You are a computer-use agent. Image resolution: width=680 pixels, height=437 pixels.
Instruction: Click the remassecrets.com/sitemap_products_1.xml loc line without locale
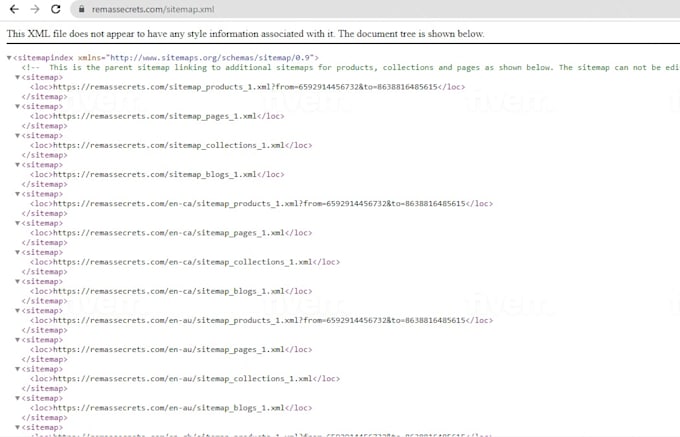(x=248, y=87)
